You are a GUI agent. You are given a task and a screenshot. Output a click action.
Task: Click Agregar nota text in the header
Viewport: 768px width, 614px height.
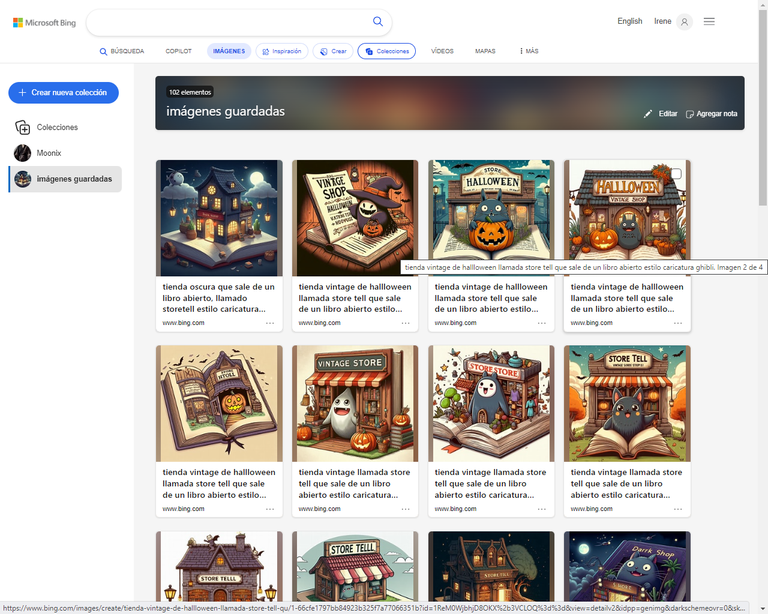717,114
